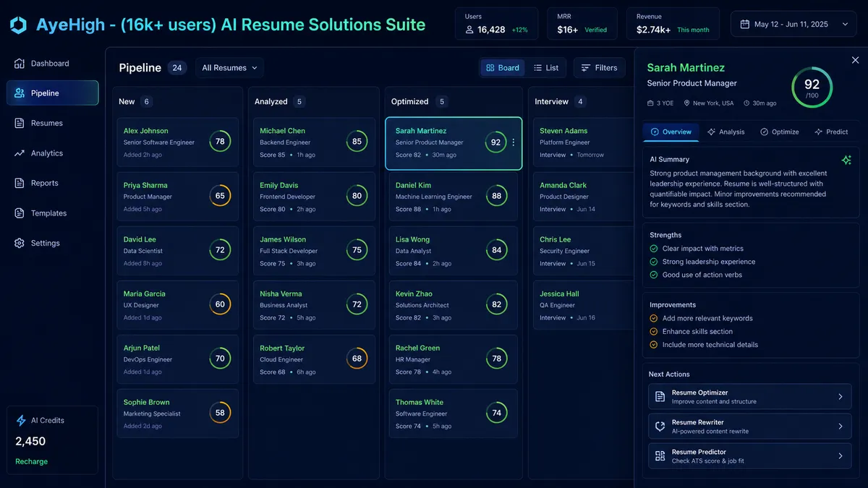Click the Recharge link

31,461
